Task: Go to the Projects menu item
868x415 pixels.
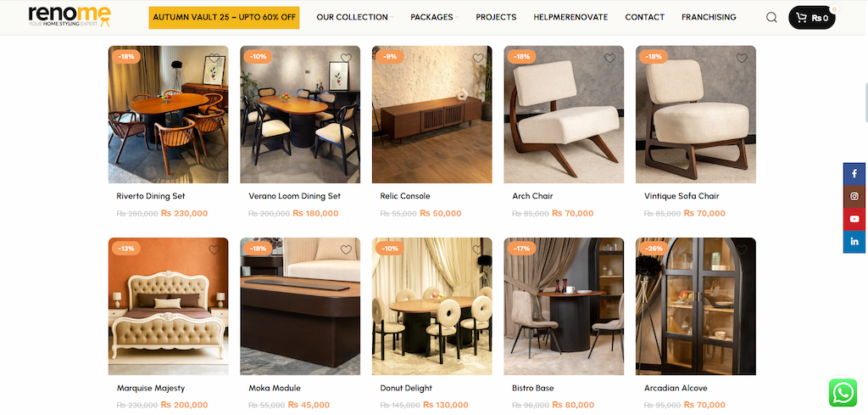Action: coord(496,17)
